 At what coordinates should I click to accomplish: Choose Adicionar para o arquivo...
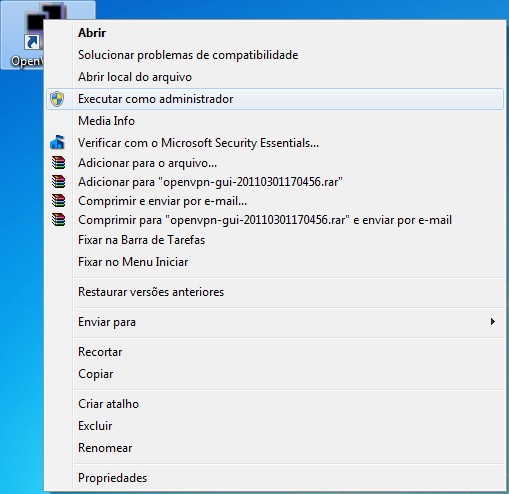275,163
